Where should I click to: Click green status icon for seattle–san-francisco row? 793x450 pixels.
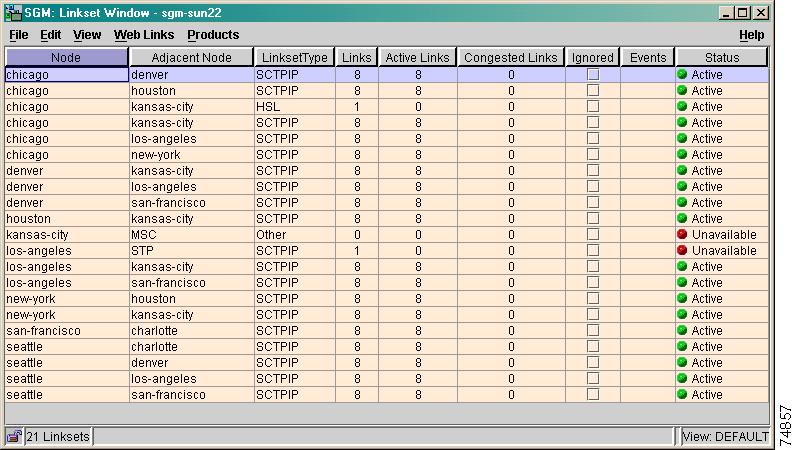click(x=682, y=394)
